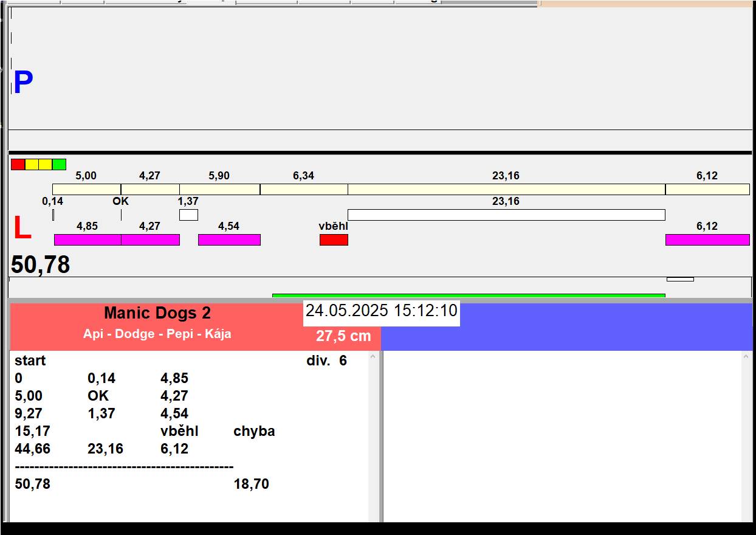Select the long white 23,16 bar

coord(506,215)
